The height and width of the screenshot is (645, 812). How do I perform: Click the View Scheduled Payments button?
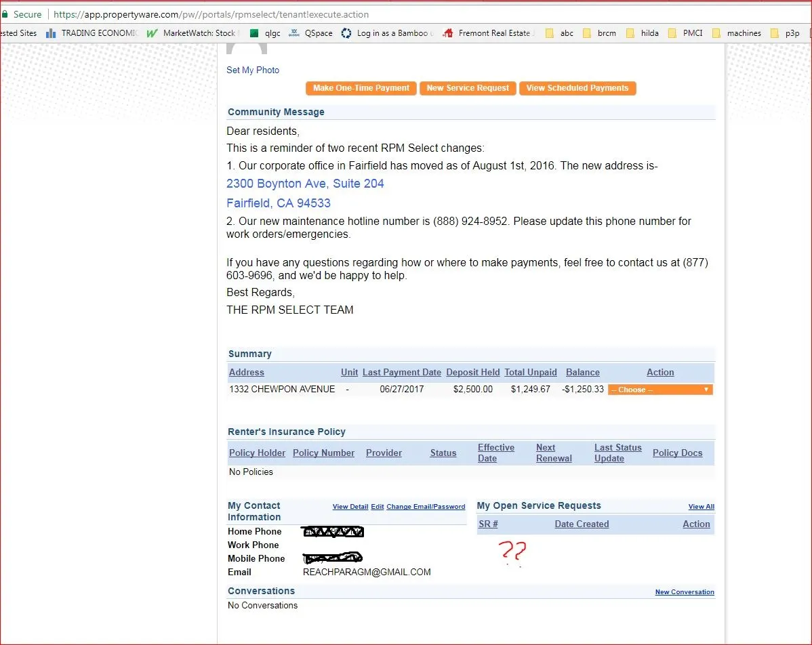pyautogui.click(x=577, y=88)
